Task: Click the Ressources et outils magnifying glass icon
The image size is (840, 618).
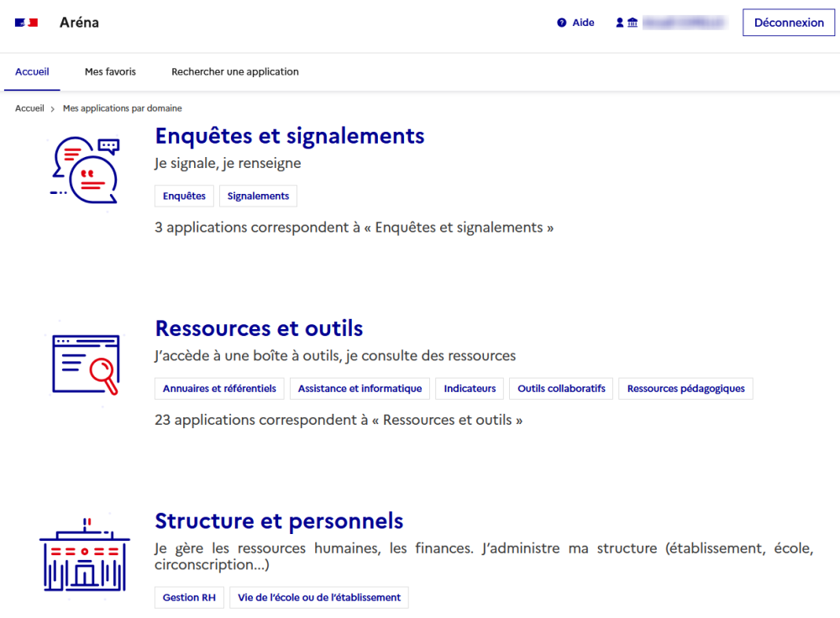Action: click(x=84, y=363)
